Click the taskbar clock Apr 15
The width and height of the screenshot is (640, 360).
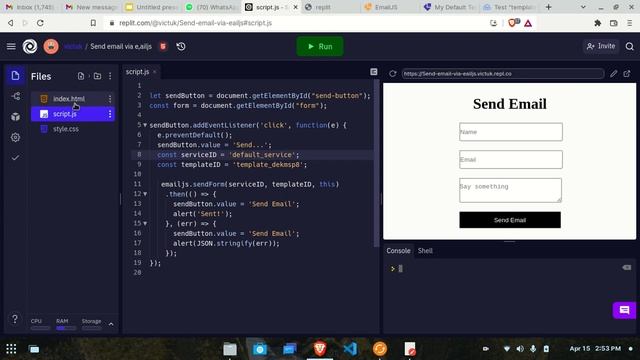tap(595, 349)
